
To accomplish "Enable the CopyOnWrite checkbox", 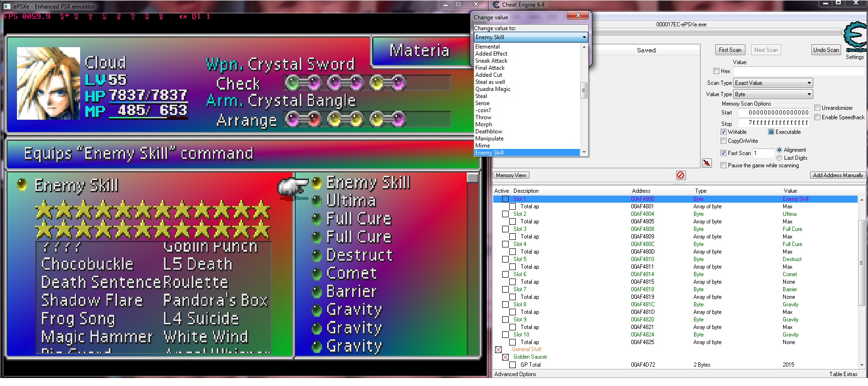I will (724, 141).
